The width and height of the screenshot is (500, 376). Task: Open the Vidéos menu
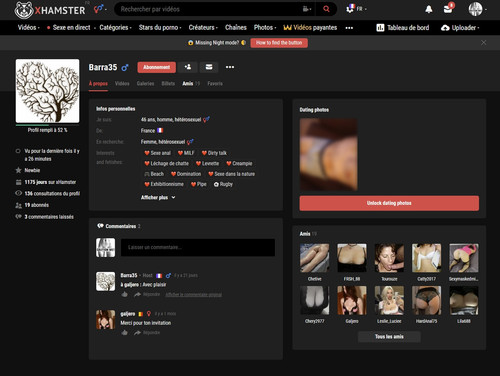[29, 28]
